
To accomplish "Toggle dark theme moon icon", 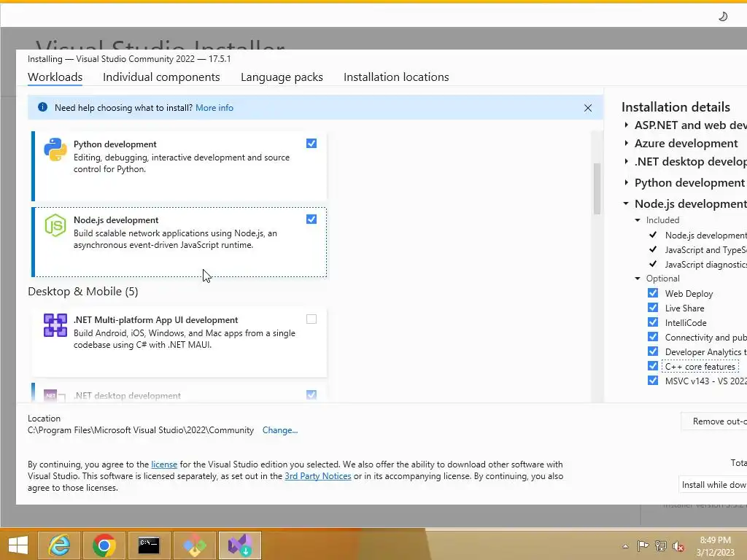I will pyautogui.click(x=723, y=17).
